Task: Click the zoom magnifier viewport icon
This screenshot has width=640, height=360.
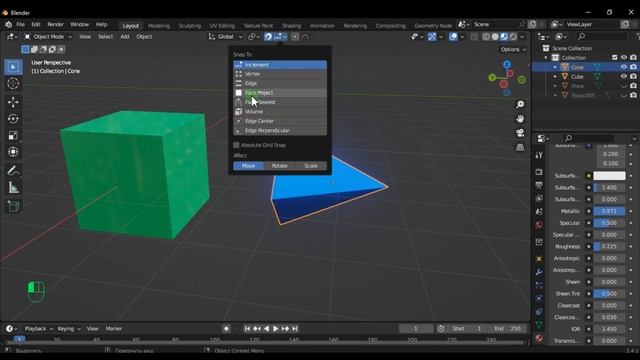Action: [520, 105]
